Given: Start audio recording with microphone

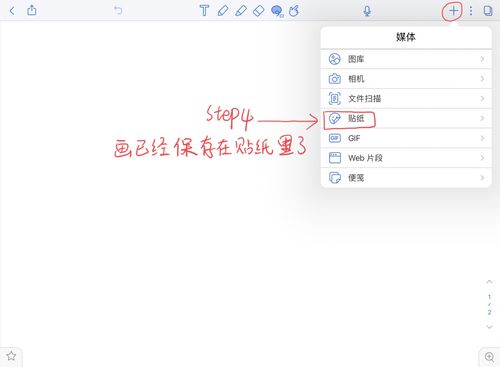Looking at the screenshot, I should (367, 11).
